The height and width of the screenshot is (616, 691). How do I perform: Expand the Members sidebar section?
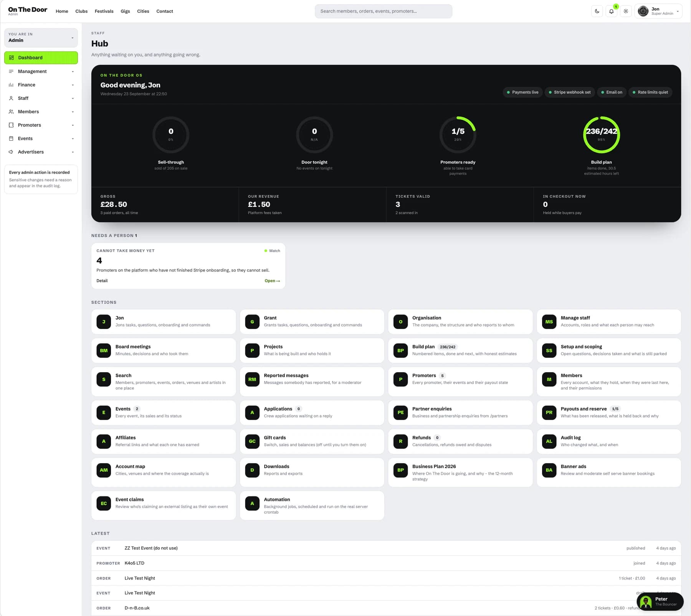click(41, 112)
